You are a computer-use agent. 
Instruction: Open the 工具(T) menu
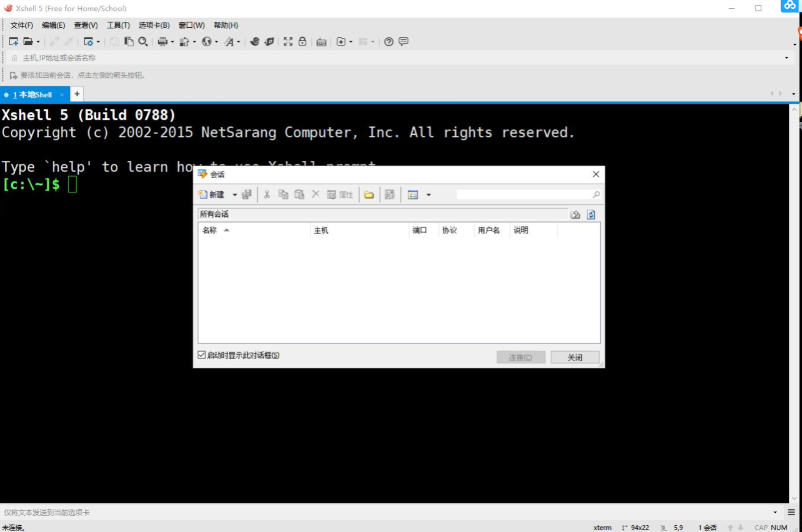pyautogui.click(x=118, y=25)
